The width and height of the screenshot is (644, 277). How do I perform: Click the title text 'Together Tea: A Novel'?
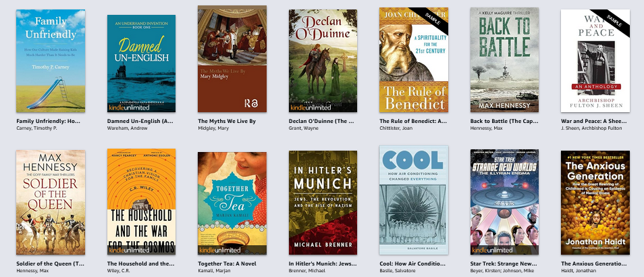click(227, 263)
